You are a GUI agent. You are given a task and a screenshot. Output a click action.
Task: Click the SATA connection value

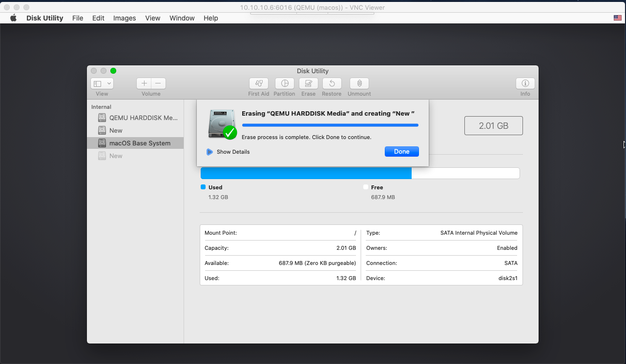[511, 263]
